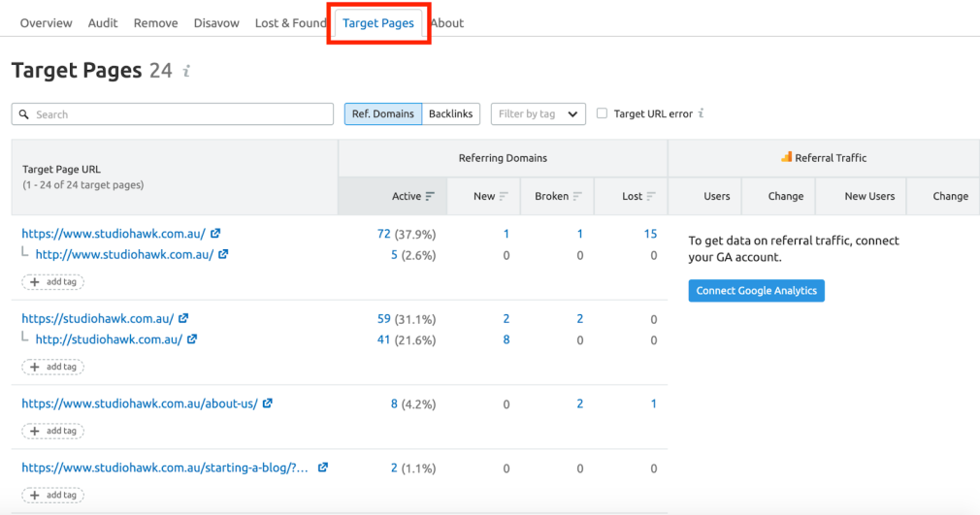
Task: Click info icon beside Target URL error
Action: pos(702,113)
